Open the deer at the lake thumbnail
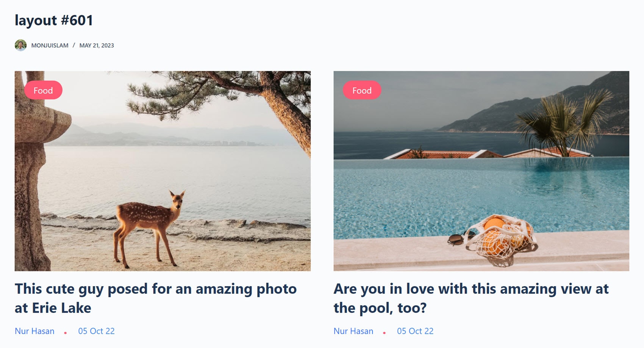The height and width of the screenshot is (348, 644). (x=163, y=171)
